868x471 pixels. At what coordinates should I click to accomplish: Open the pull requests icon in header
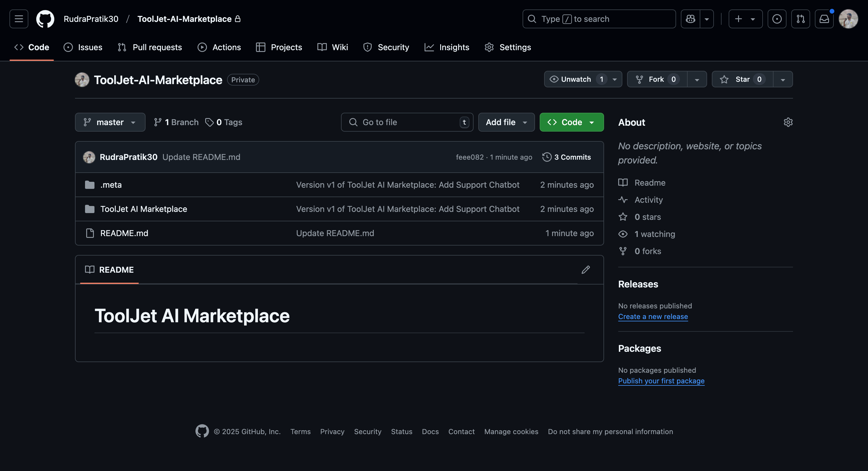click(x=800, y=19)
